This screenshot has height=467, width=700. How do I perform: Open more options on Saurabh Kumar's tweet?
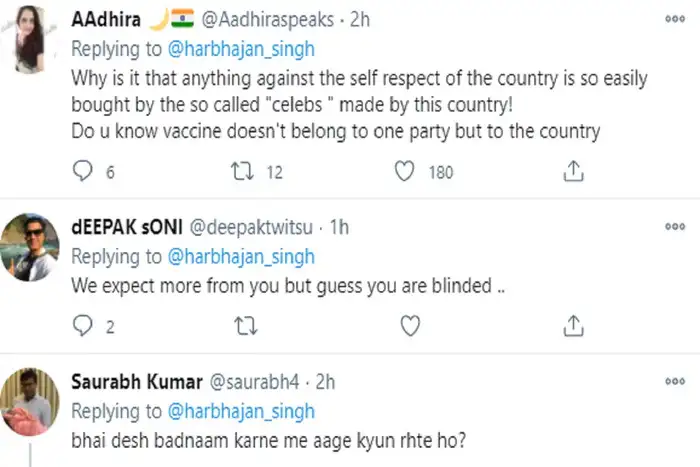coord(675,381)
